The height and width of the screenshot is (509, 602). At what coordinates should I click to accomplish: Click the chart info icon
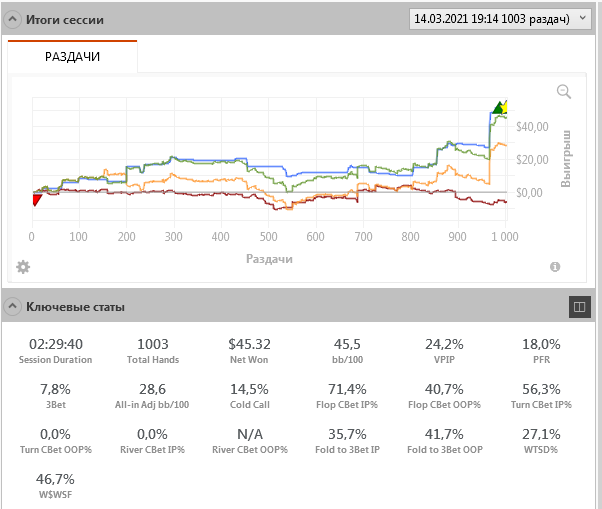pos(555,267)
